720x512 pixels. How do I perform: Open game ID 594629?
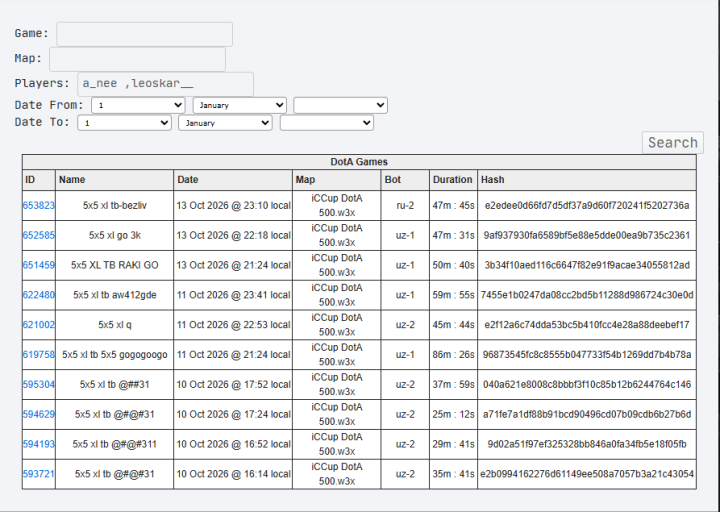[39, 415]
